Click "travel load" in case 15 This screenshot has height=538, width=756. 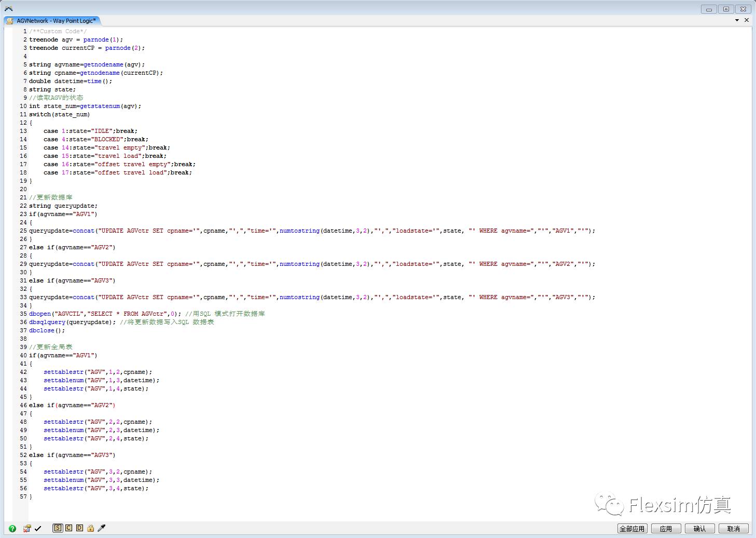click(x=118, y=156)
